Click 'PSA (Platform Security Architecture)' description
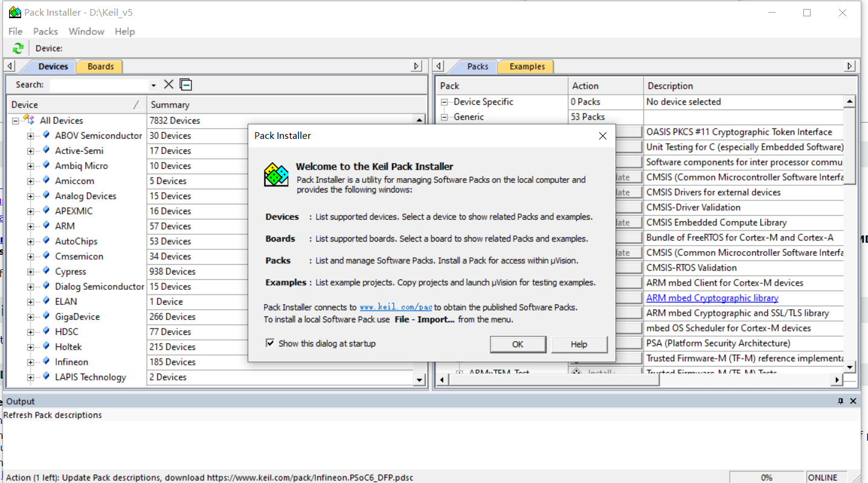The width and height of the screenshot is (868, 483). click(x=718, y=343)
